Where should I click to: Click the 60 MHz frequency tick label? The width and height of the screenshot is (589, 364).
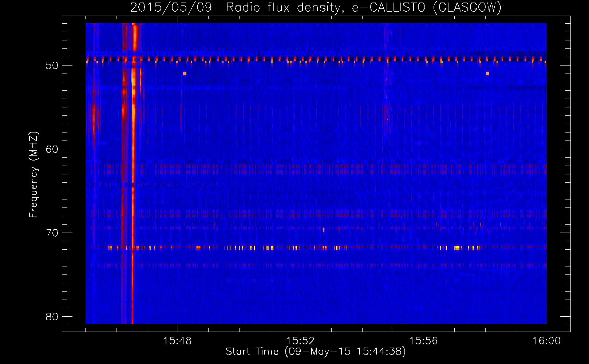pos(52,149)
